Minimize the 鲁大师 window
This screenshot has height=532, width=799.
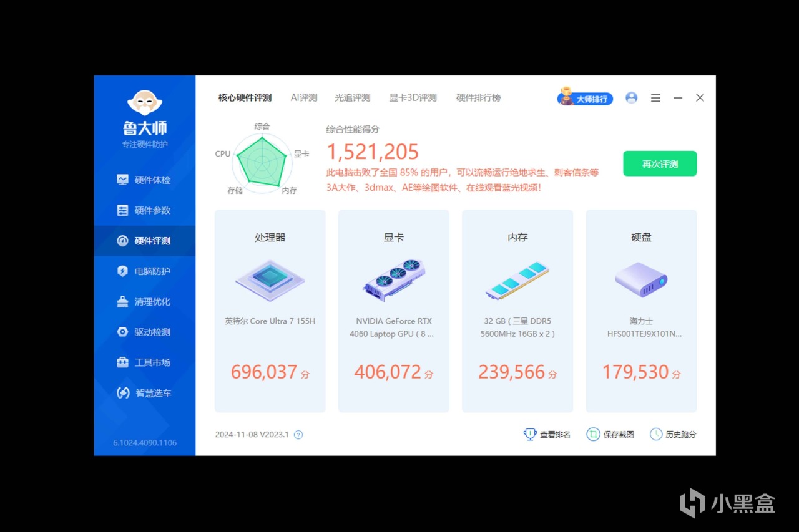tap(678, 98)
